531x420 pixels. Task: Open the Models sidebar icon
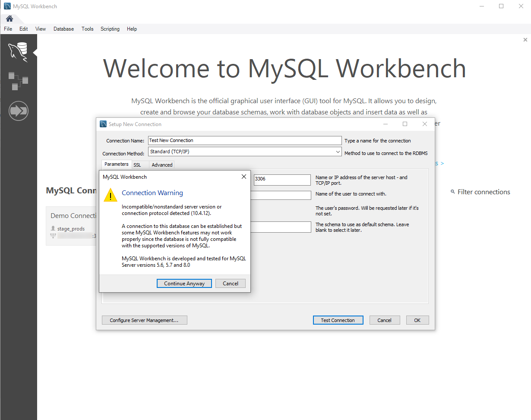(18, 81)
